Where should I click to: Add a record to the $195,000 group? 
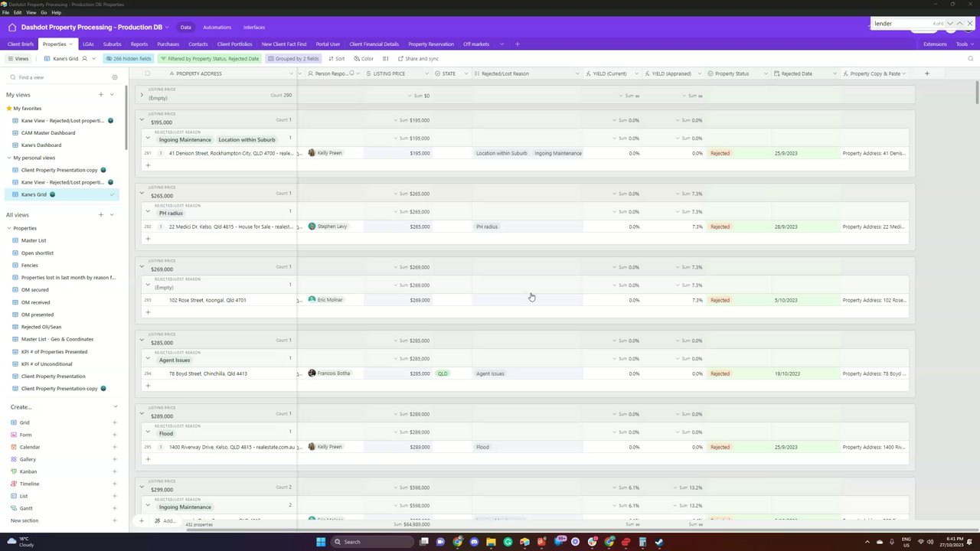[x=148, y=165]
